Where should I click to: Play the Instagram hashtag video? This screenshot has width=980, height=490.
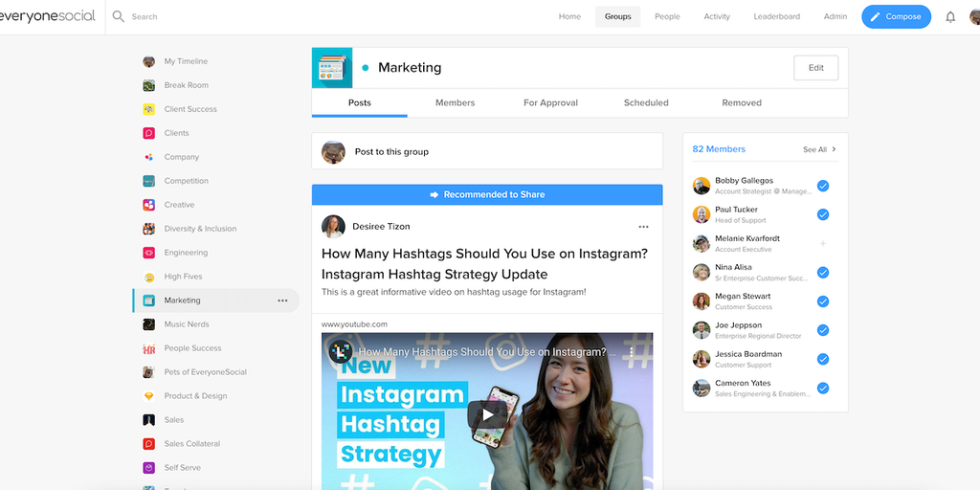[x=487, y=415]
